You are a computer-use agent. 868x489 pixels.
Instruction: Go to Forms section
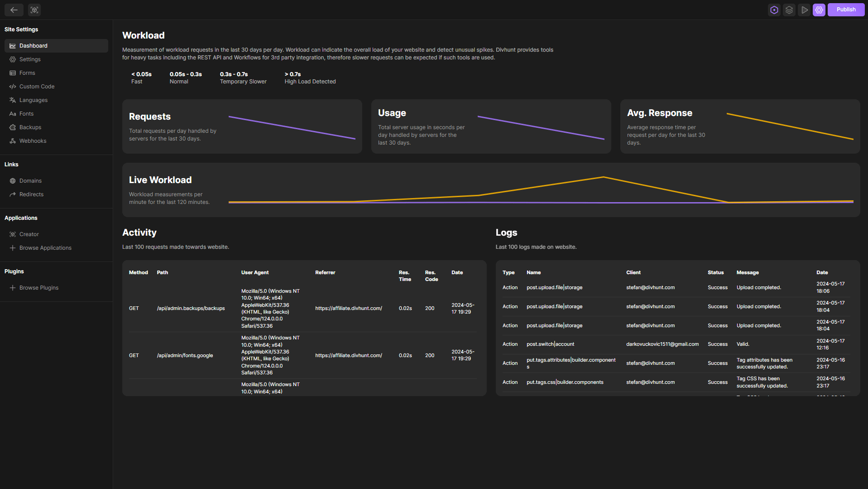pyautogui.click(x=27, y=73)
